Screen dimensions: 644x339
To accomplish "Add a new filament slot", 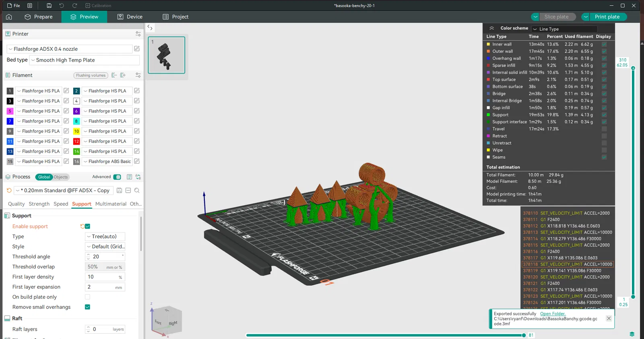I will click(x=123, y=75).
